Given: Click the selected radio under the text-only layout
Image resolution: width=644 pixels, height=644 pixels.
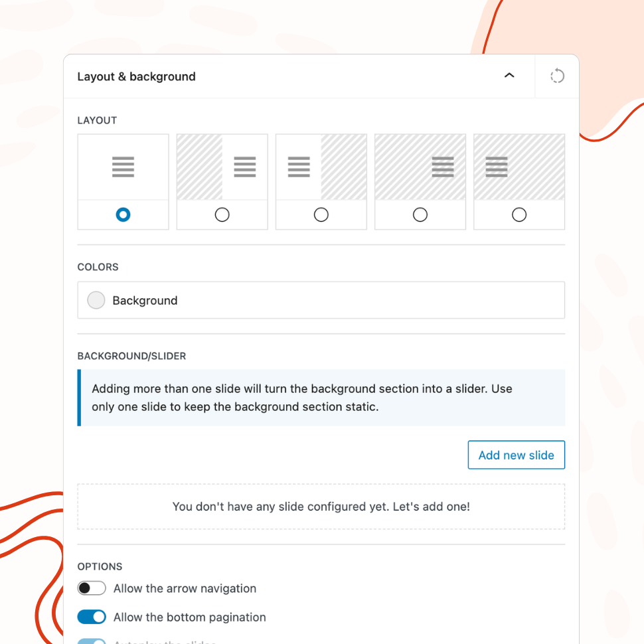Looking at the screenshot, I should [x=123, y=214].
